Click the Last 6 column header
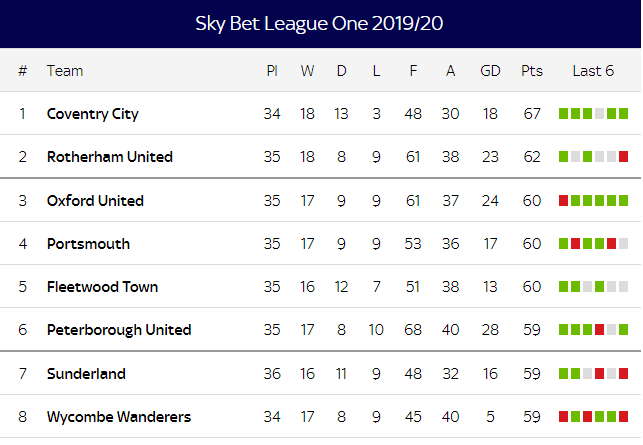Screen dimensions: 643x445 593,71
